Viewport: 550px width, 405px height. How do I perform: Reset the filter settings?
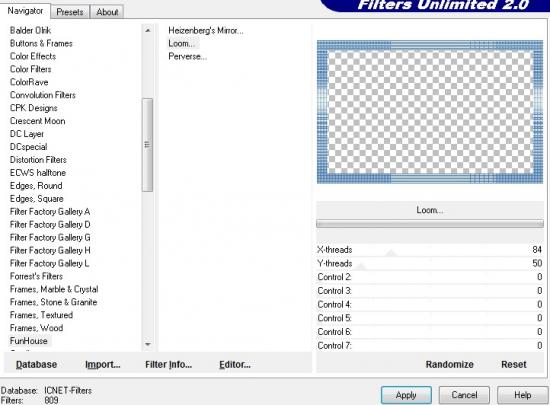pos(514,365)
